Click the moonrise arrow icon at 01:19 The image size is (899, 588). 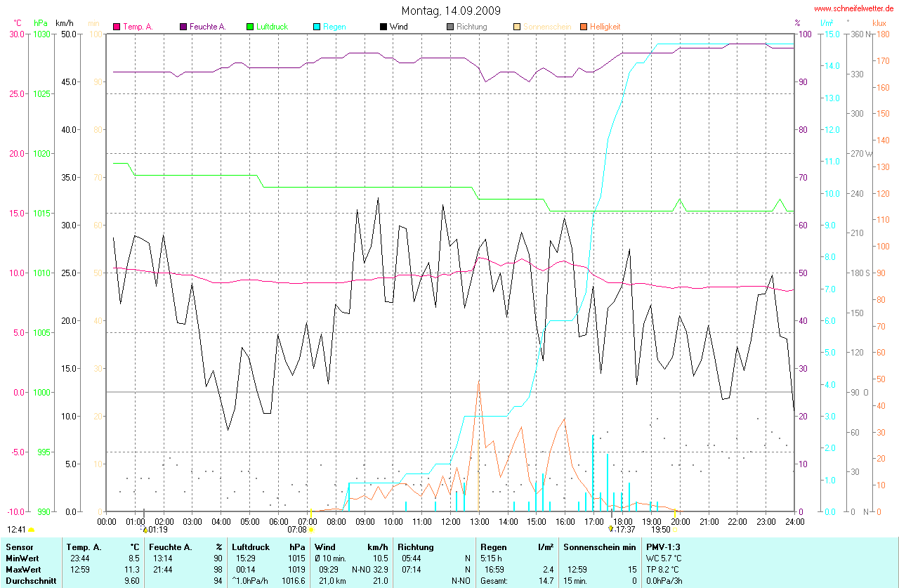pyautogui.click(x=145, y=529)
